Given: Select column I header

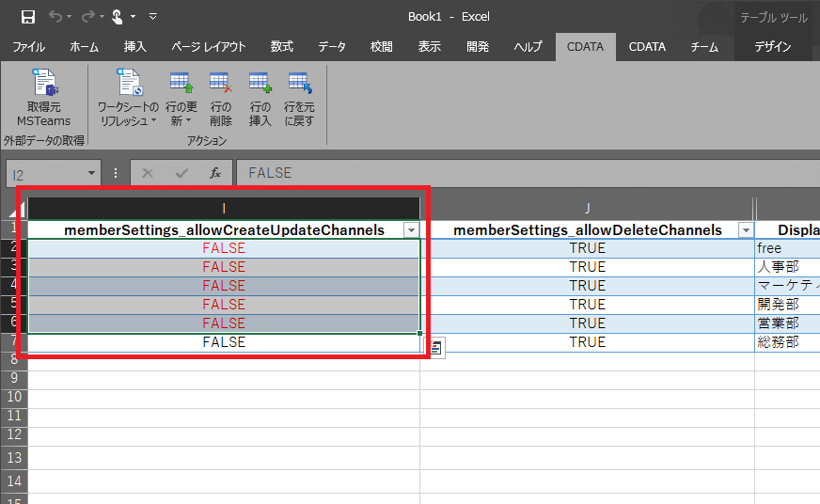Looking at the screenshot, I should [224, 209].
